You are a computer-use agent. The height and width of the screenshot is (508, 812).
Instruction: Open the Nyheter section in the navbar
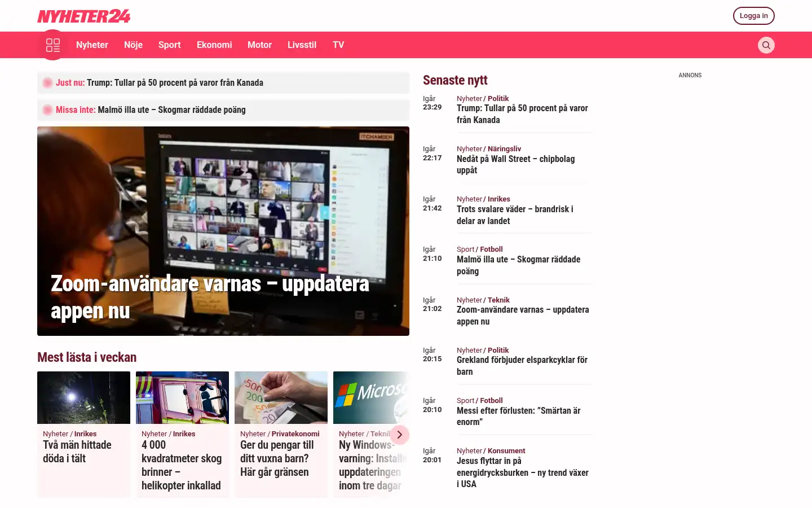click(x=92, y=45)
